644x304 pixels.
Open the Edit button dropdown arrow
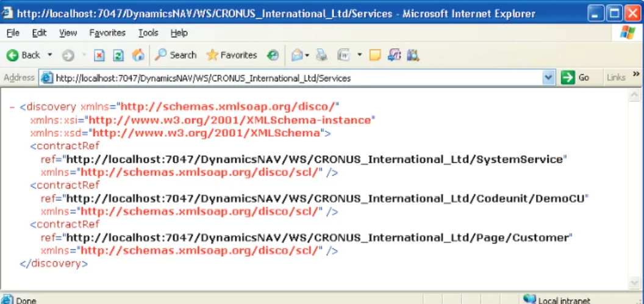point(359,55)
